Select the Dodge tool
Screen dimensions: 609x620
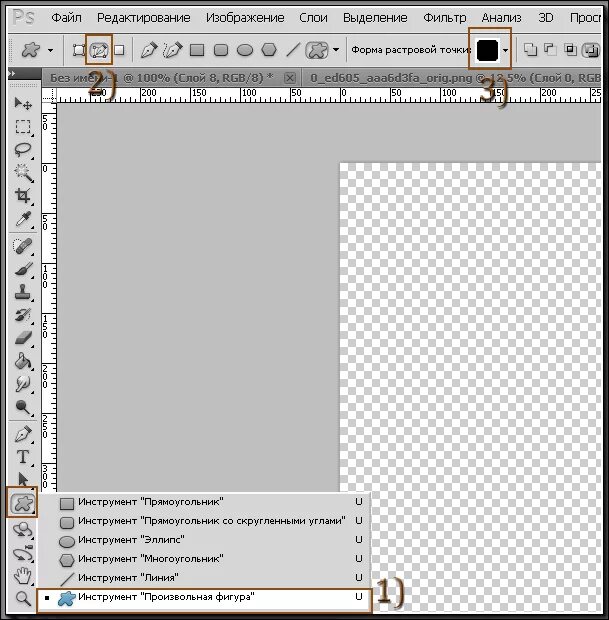(x=23, y=406)
